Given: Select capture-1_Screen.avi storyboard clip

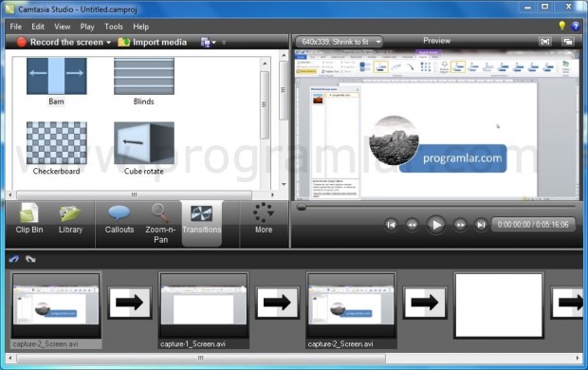Looking at the screenshot, I should point(204,311).
